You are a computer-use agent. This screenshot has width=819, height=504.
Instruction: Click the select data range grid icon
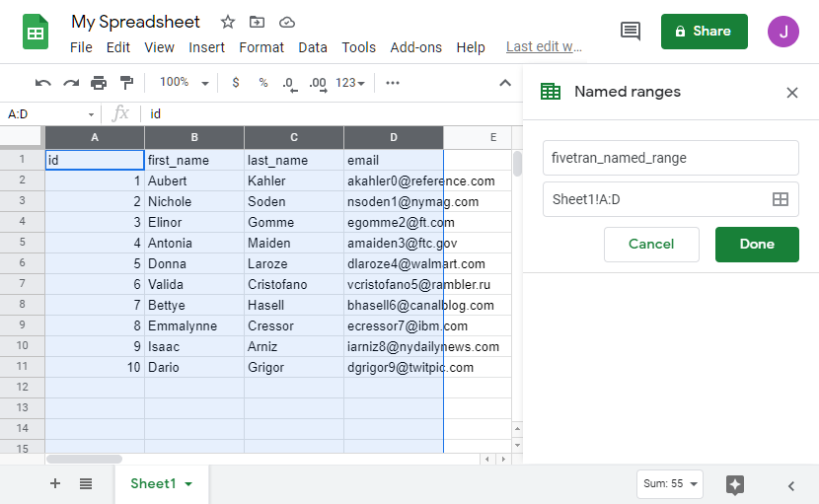tap(780, 199)
